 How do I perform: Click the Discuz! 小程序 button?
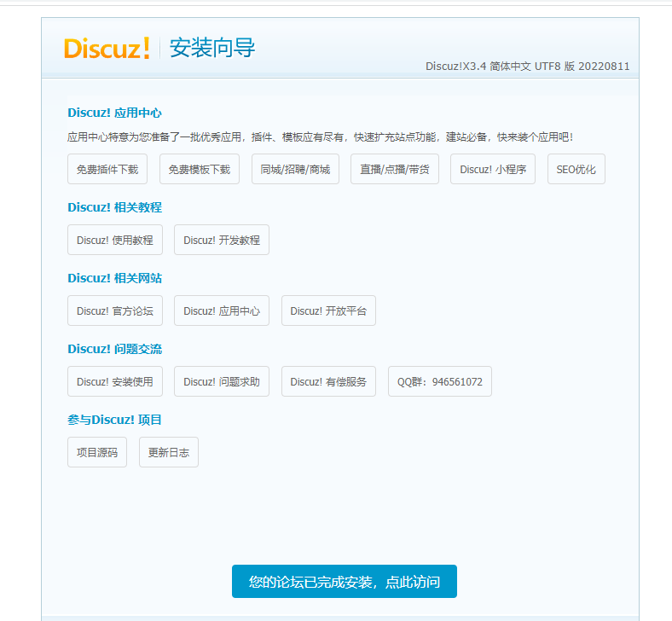pyautogui.click(x=493, y=169)
